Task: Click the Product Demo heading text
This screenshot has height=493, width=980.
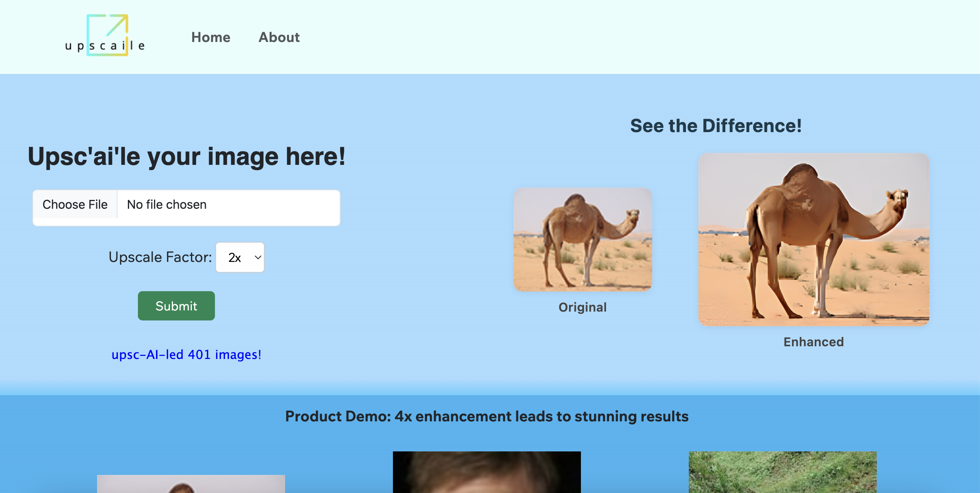Action: click(487, 416)
